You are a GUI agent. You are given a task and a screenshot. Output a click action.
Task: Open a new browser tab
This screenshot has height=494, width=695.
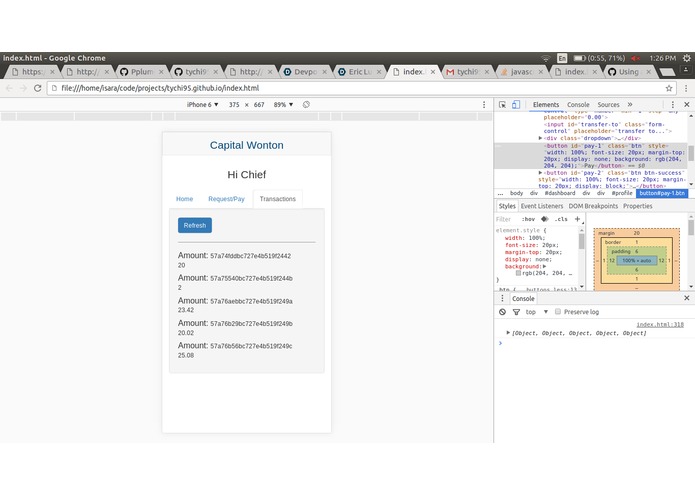click(x=667, y=72)
